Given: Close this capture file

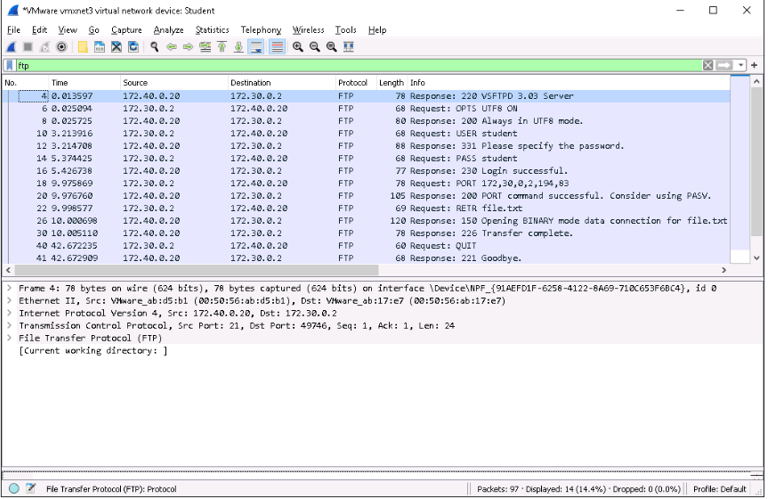Looking at the screenshot, I should tap(116, 47).
